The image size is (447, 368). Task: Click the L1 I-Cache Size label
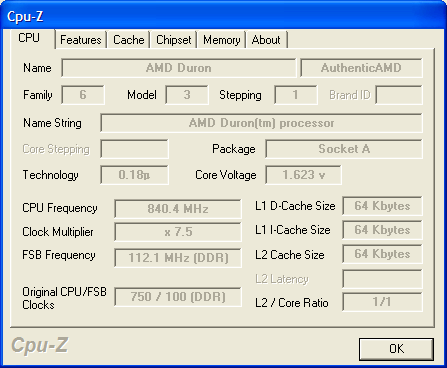(x=293, y=230)
